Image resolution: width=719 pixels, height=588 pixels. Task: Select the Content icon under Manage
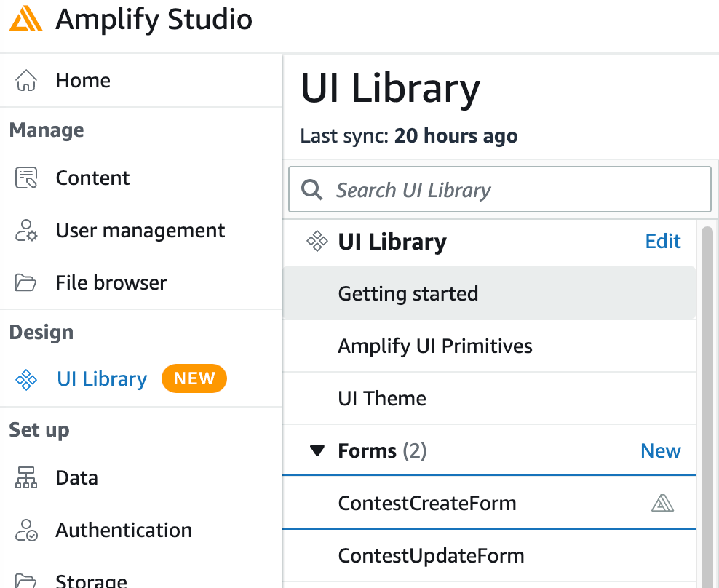[26, 178]
